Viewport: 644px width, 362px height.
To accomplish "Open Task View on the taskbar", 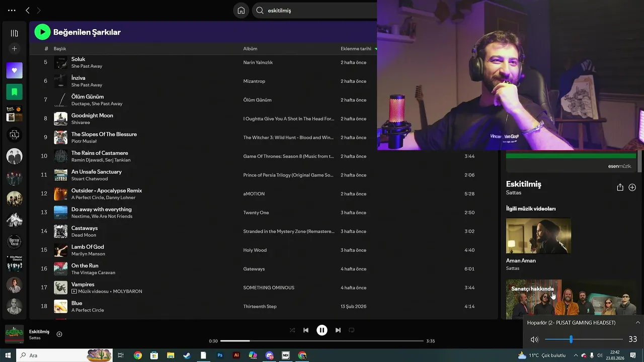I will [x=121, y=355].
